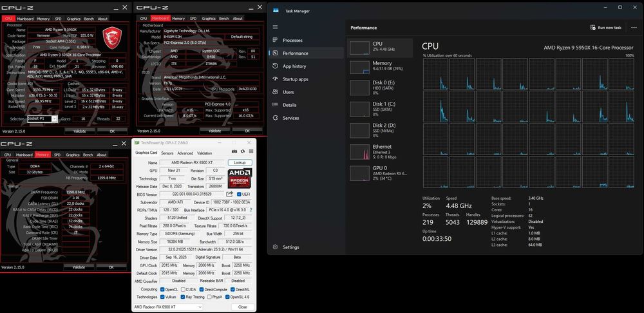Switch to Sensors tab in GPU-Z
644x313 pixels.
point(167,153)
